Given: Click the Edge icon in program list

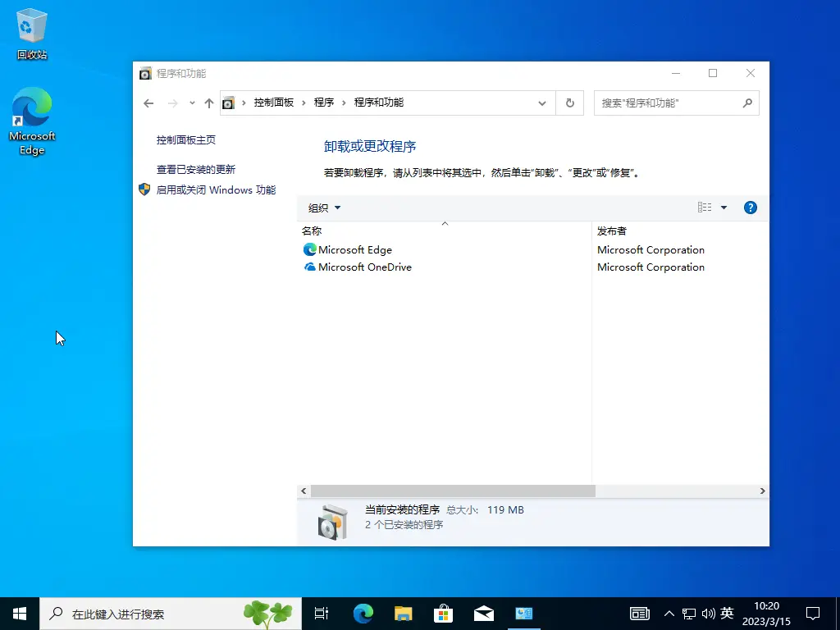Looking at the screenshot, I should tap(309, 249).
